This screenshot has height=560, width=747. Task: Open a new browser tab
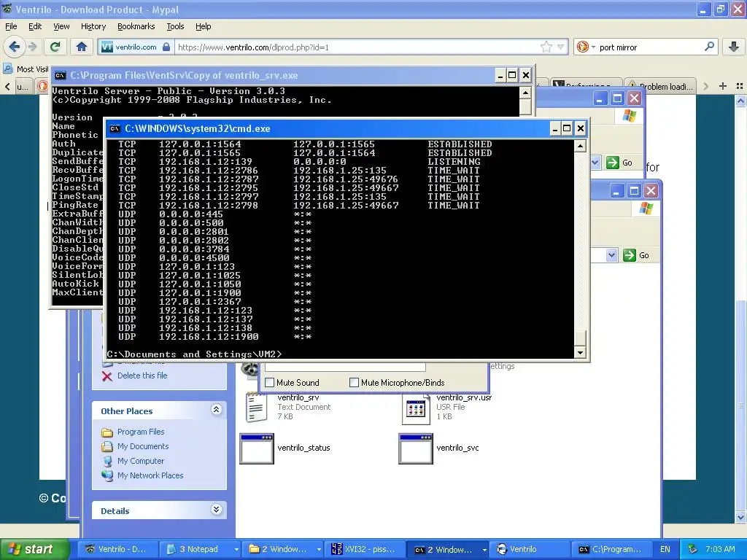coord(723,86)
